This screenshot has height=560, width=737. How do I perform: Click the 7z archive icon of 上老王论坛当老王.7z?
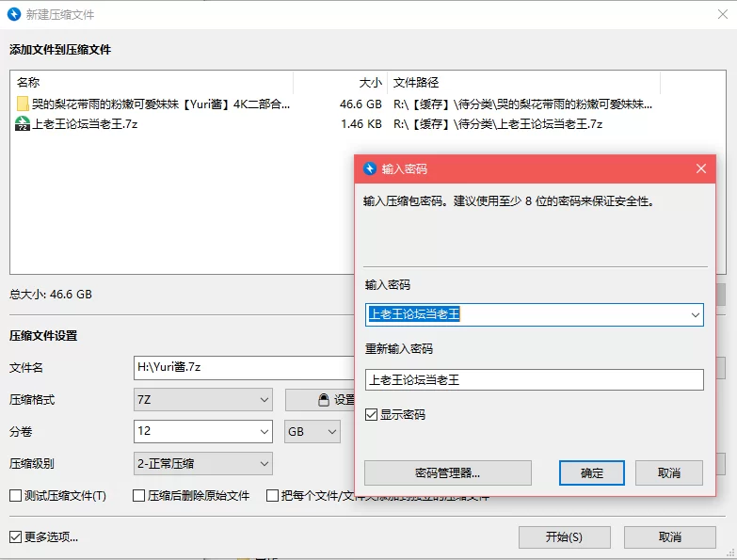[23, 123]
